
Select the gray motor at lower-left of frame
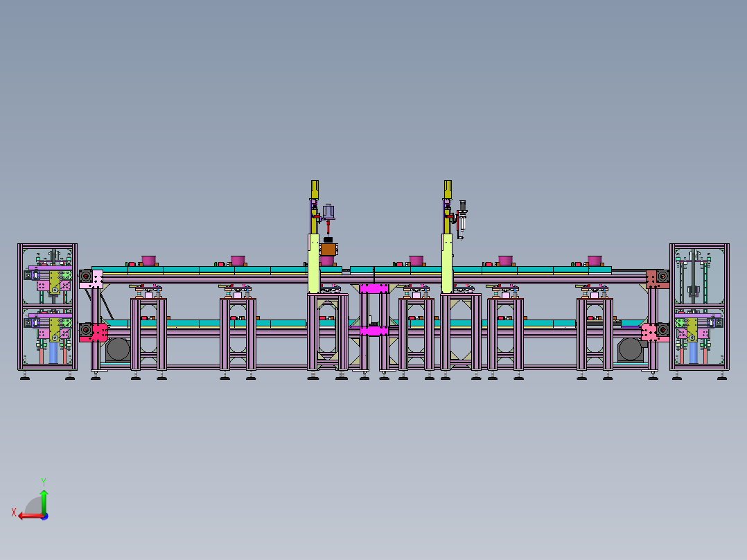point(118,349)
